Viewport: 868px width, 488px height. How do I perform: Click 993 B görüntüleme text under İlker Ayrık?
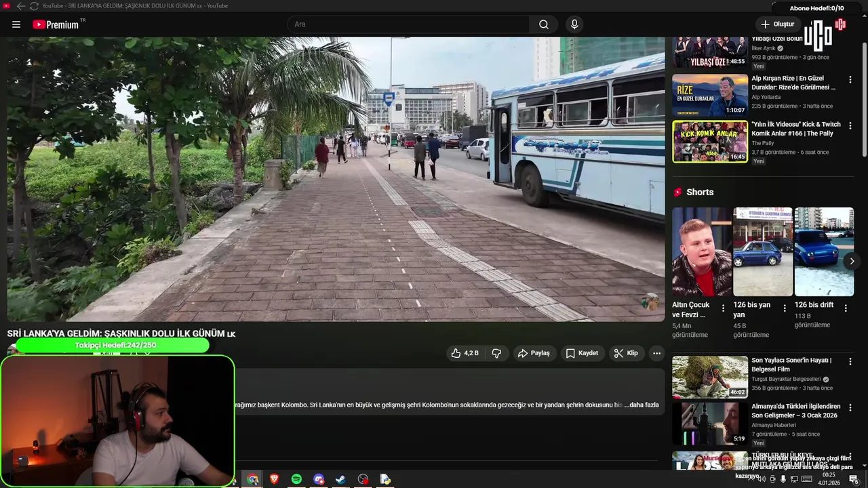tap(774, 58)
